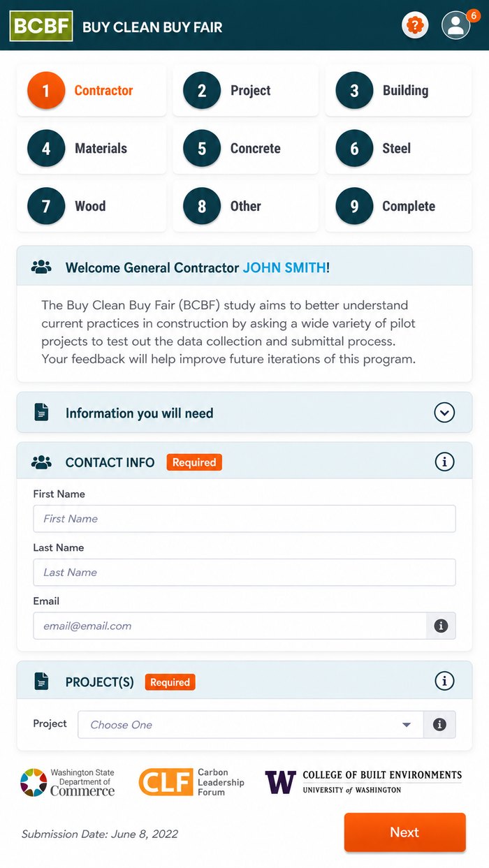
Task: Switch to step 6 Steel
Action: [399, 149]
